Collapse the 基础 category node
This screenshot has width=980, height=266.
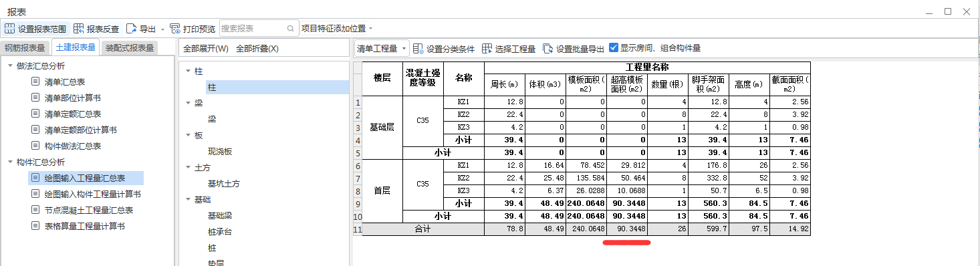click(188, 200)
